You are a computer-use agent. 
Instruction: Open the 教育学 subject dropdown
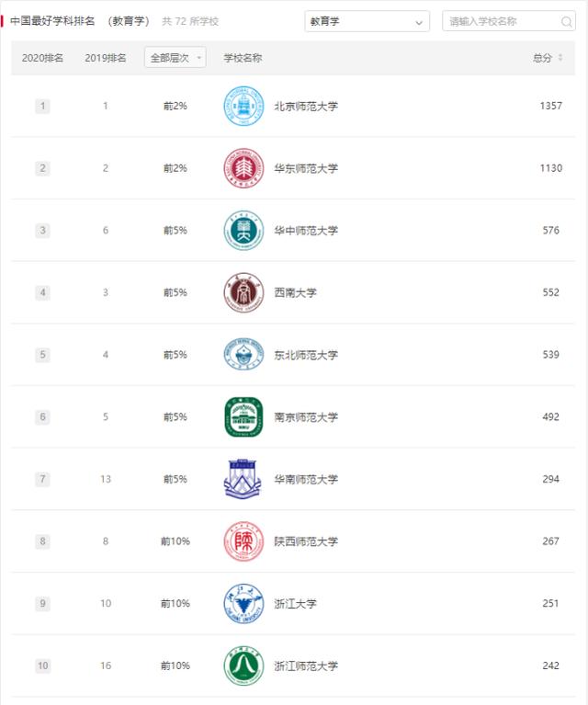click(x=367, y=21)
